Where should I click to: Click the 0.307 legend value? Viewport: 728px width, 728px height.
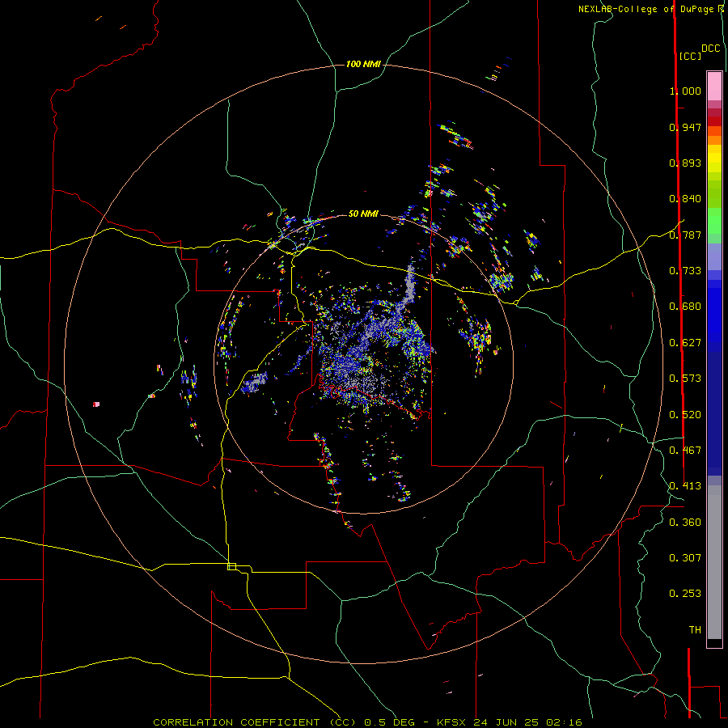(x=685, y=558)
